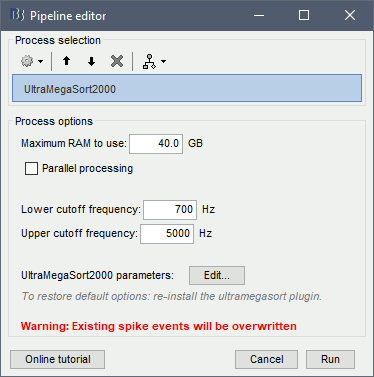Click the Upper cutoff frequency field

(x=167, y=234)
